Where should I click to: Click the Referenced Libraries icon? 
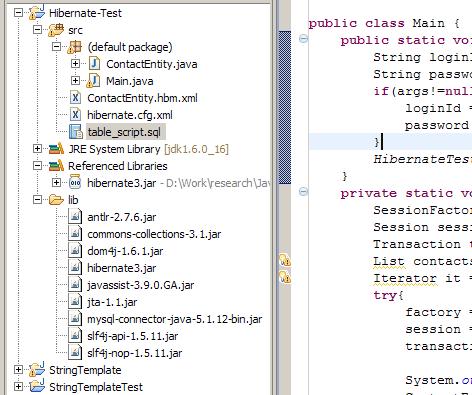pos(56,165)
